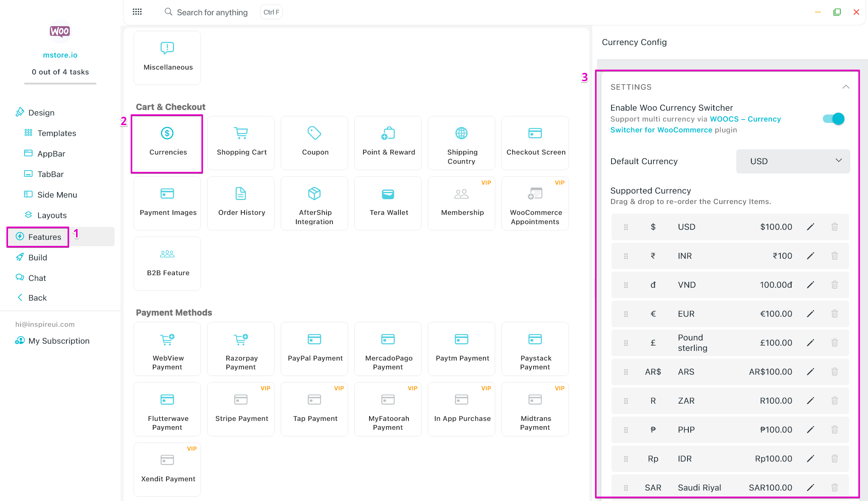Open the Checkout Screen card

point(535,143)
